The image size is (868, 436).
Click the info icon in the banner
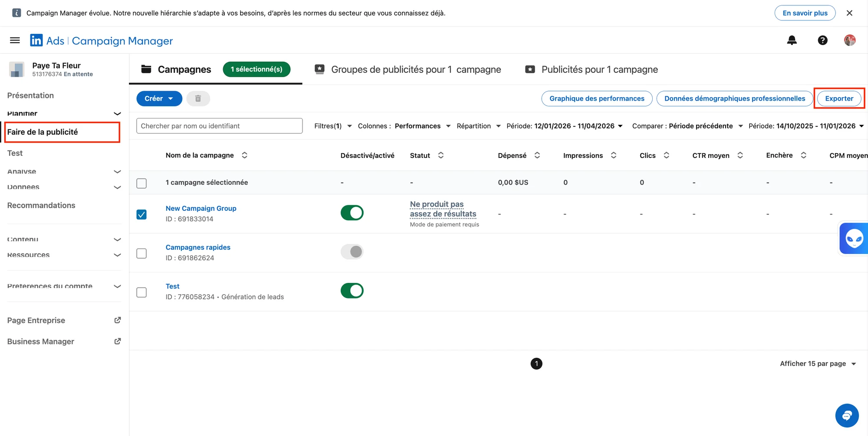pos(16,13)
